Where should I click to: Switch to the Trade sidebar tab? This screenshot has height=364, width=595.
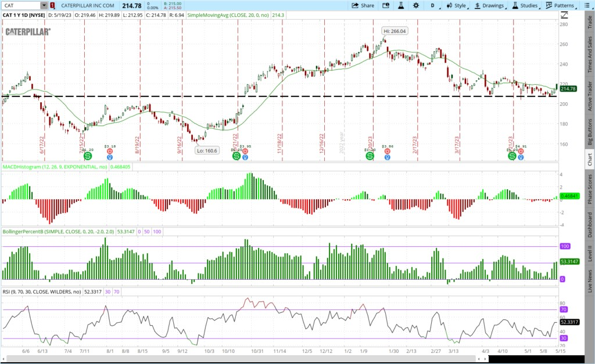coord(589,22)
